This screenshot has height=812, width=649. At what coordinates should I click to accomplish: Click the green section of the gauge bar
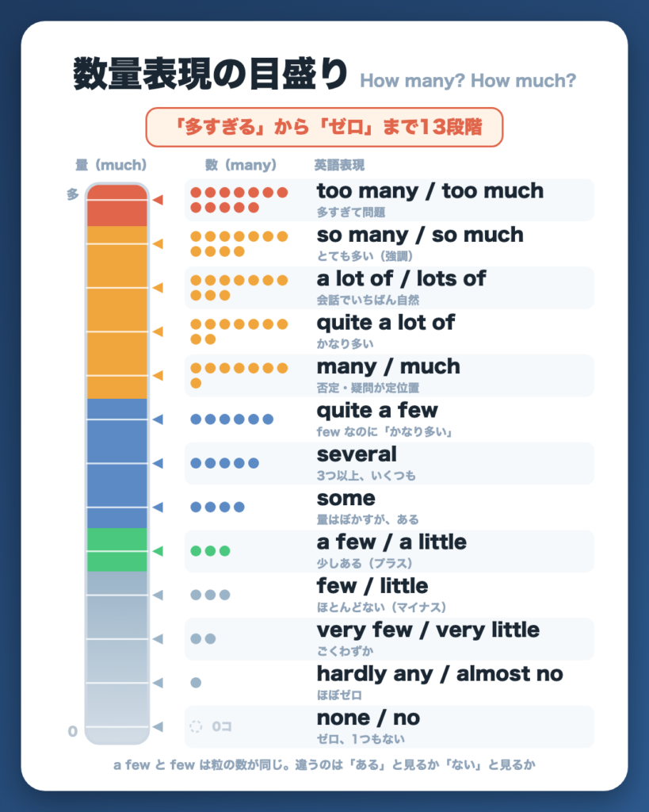(117, 550)
